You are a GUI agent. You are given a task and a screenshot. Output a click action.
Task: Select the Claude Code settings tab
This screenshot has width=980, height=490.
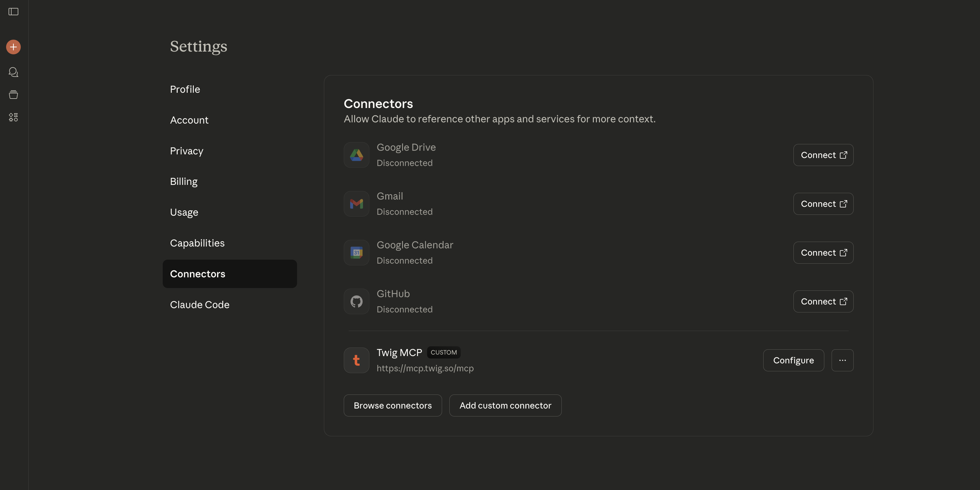(x=199, y=304)
